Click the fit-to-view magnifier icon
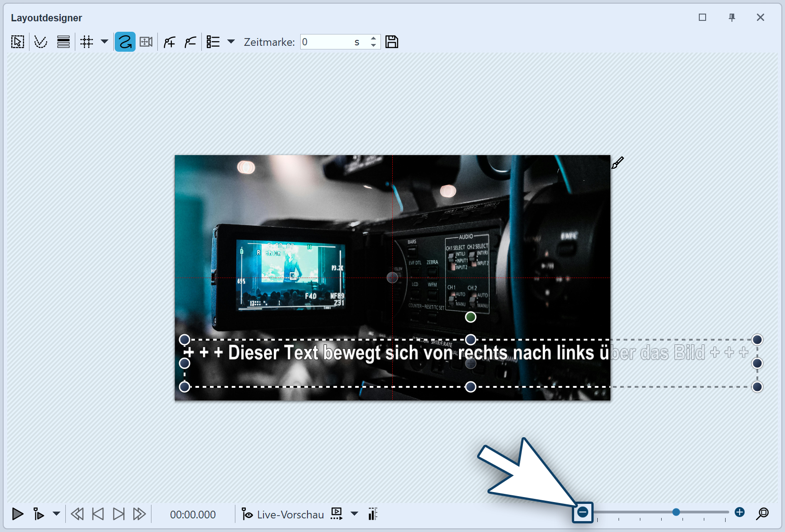Viewport: 785px width, 532px height. click(762, 513)
